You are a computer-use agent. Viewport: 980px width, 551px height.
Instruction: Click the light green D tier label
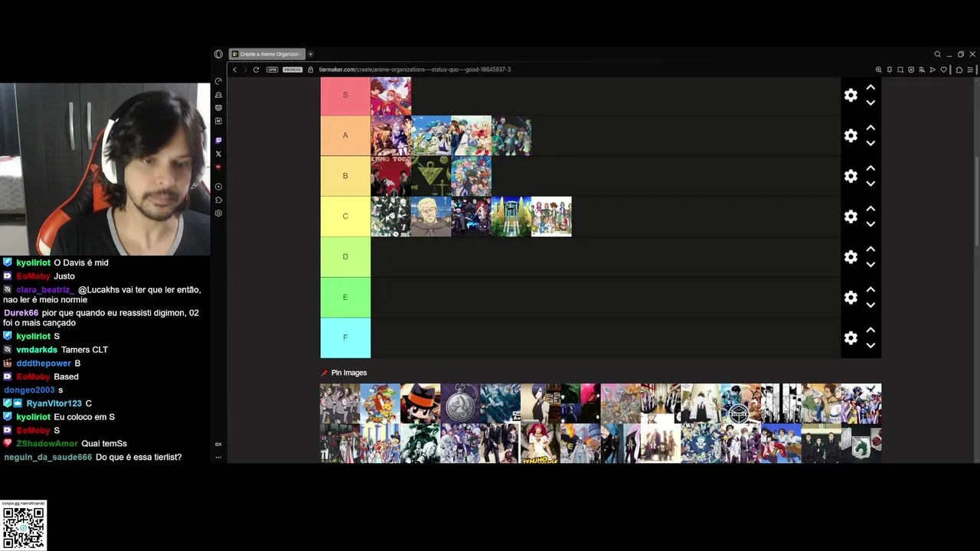pos(345,256)
